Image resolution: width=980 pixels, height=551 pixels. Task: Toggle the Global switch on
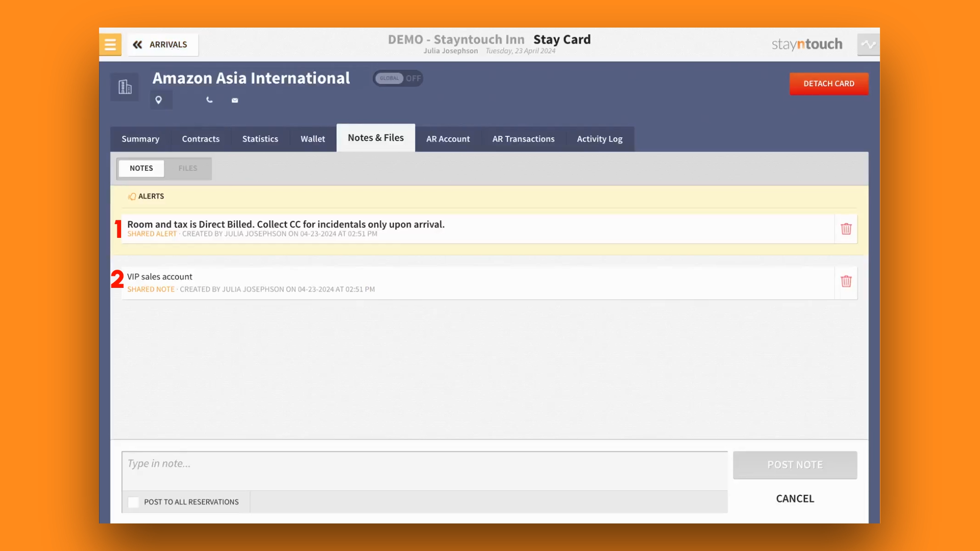(x=398, y=79)
